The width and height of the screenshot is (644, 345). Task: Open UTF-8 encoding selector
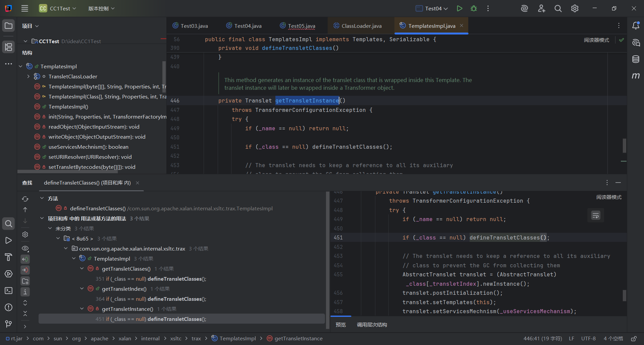[589, 339]
